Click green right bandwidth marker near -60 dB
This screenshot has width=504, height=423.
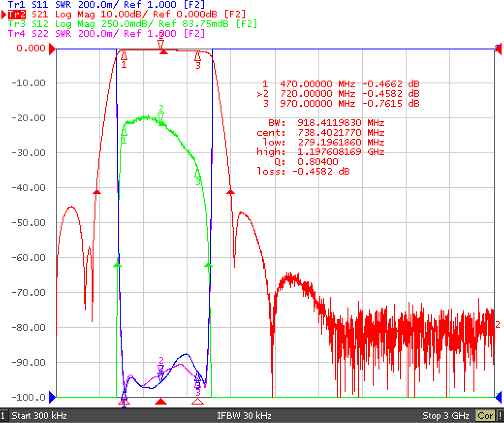[x=208, y=265]
